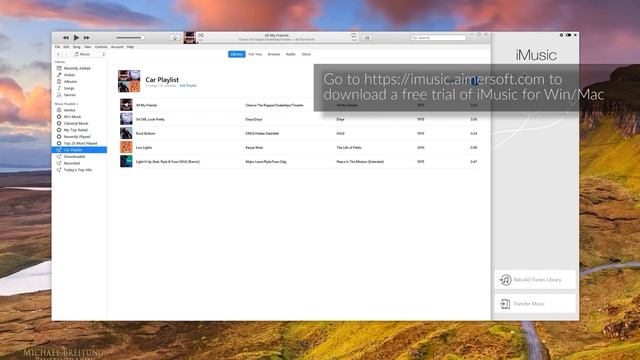Open the File menu
Screen dimensions: 640x360
(x=58, y=47)
